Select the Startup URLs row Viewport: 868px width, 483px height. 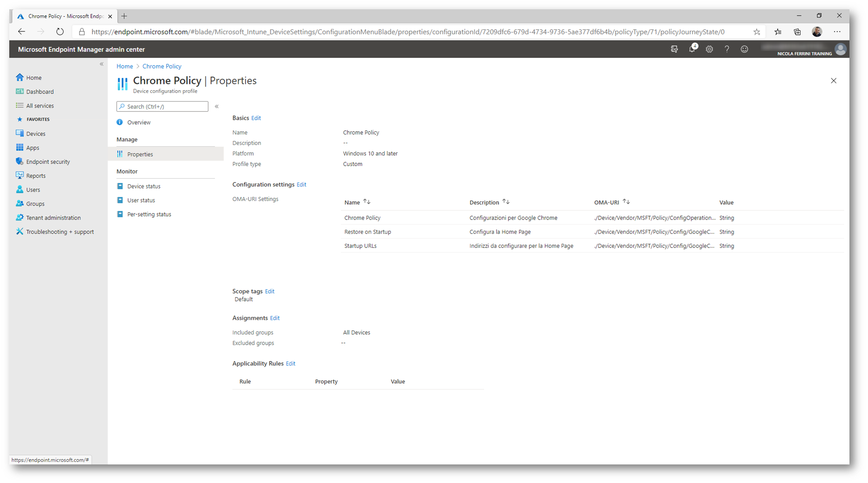pyautogui.click(x=592, y=246)
